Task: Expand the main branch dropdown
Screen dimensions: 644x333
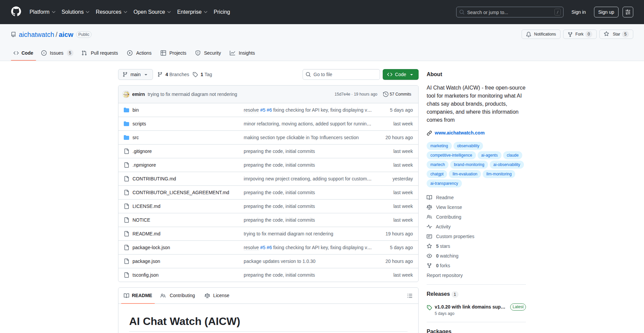Action: [x=135, y=74]
